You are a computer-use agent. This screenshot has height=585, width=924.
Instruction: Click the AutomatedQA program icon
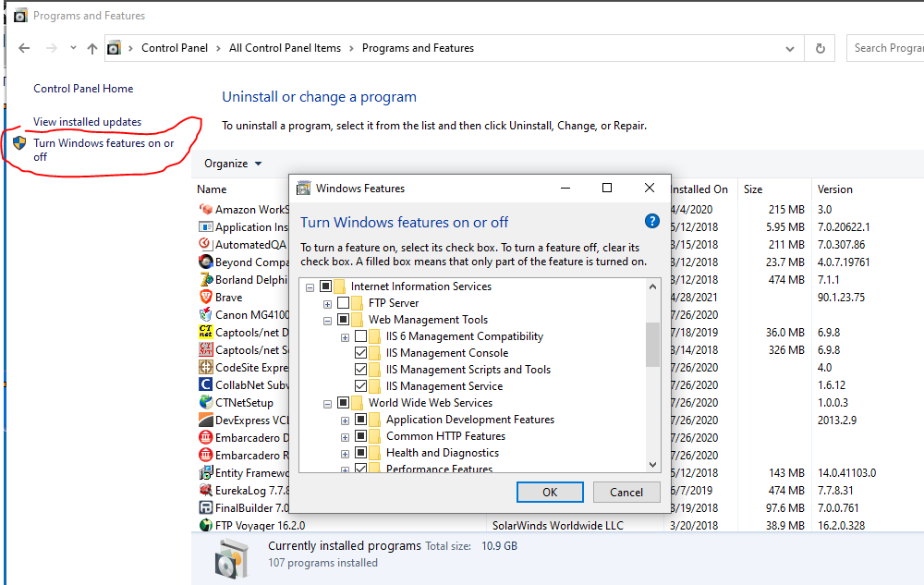tap(206, 244)
